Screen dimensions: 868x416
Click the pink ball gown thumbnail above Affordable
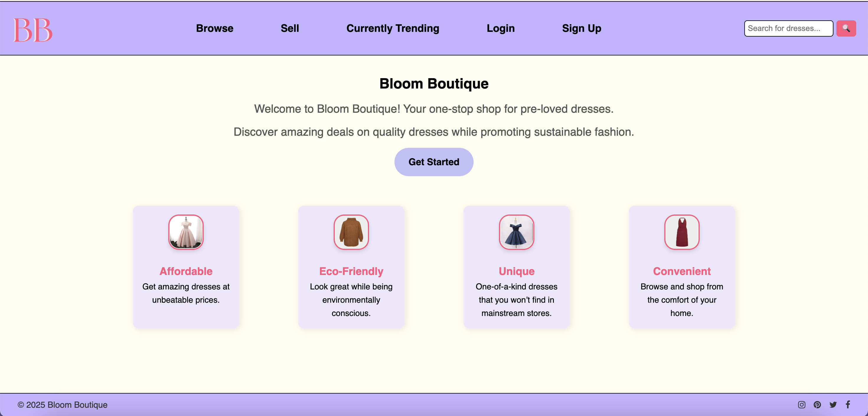pos(186,232)
